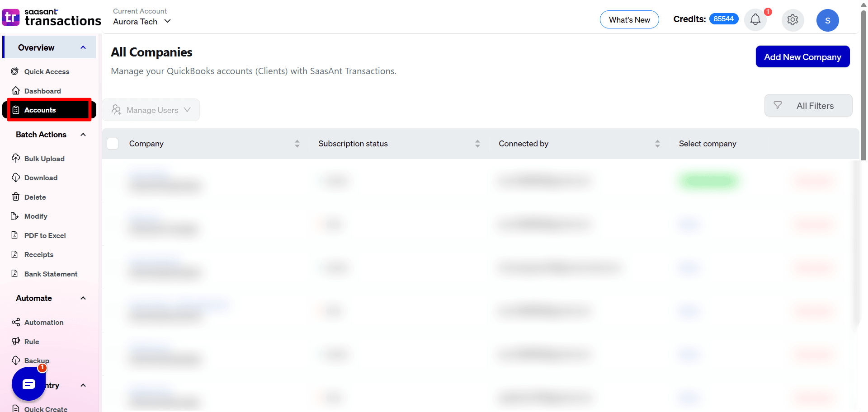The height and width of the screenshot is (412, 868).
Task: Click the Bank Statement file icon
Action: (15, 273)
